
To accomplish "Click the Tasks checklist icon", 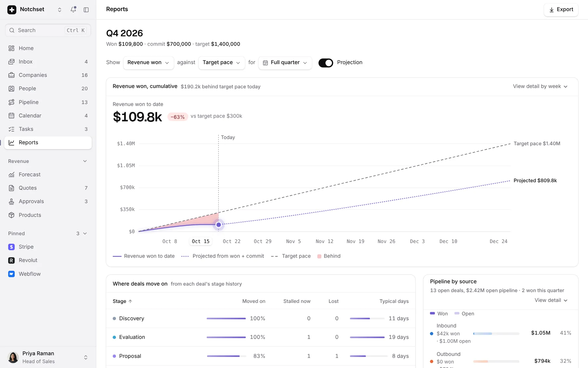I will pyautogui.click(x=11, y=129).
